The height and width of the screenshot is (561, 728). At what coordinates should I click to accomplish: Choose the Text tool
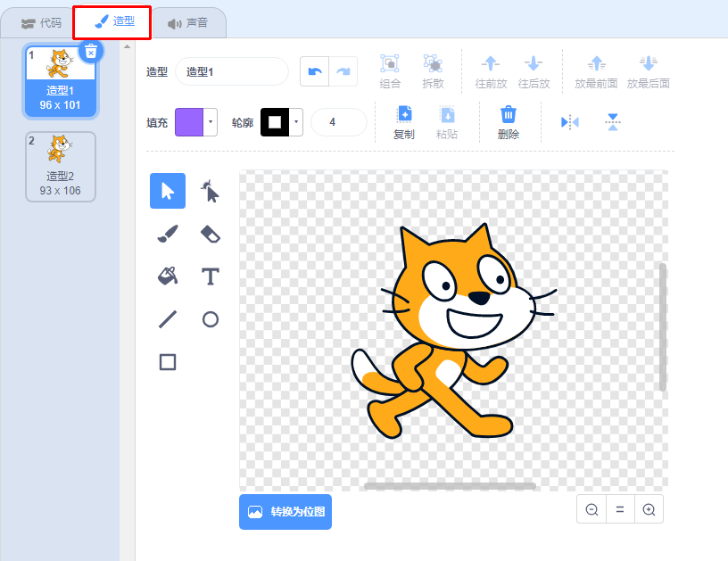[x=211, y=276]
